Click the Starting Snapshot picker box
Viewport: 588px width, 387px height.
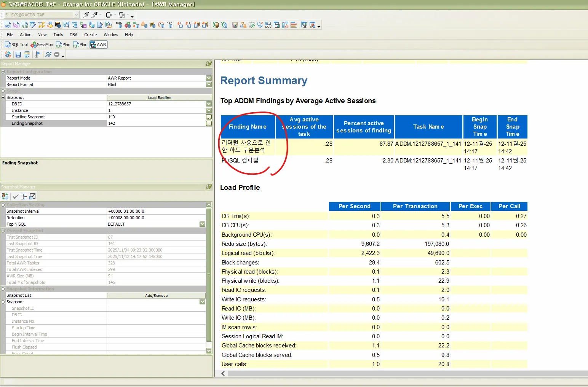(x=209, y=117)
